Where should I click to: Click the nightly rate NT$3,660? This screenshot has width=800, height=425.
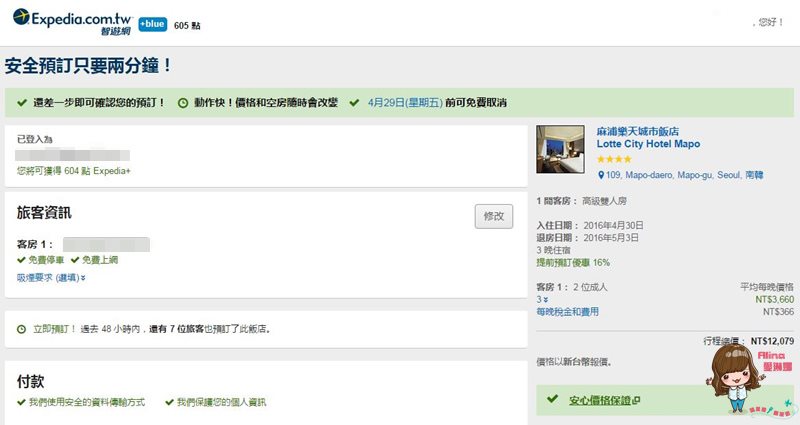pyautogui.click(x=774, y=299)
